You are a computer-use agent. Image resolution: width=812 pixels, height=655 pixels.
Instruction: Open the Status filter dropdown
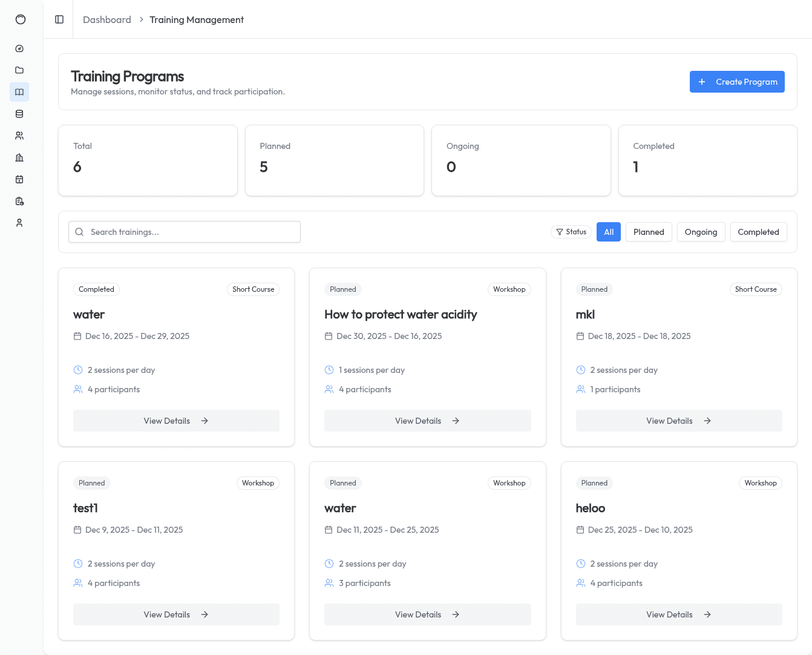pyautogui.click(x=571, y=232)
